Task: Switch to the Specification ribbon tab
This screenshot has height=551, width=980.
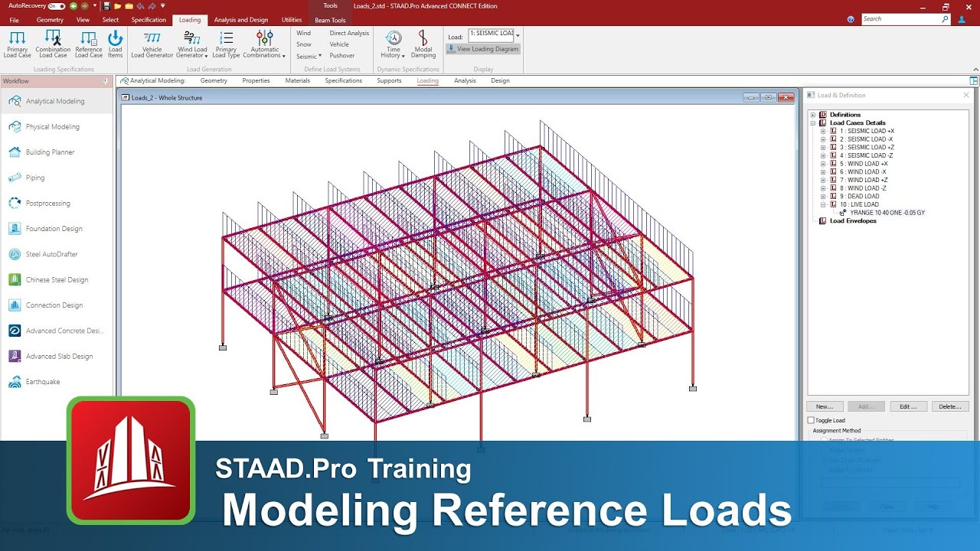Action: pos(149,20)
